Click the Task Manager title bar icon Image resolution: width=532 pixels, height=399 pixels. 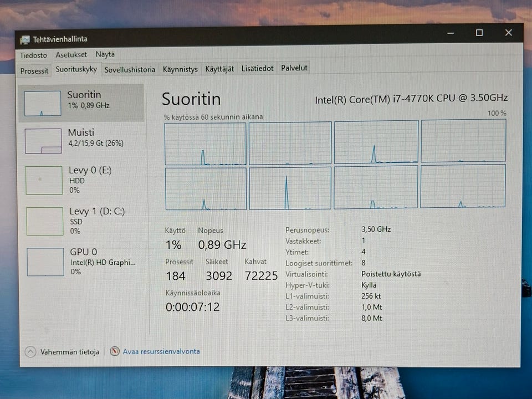[25, 40]
